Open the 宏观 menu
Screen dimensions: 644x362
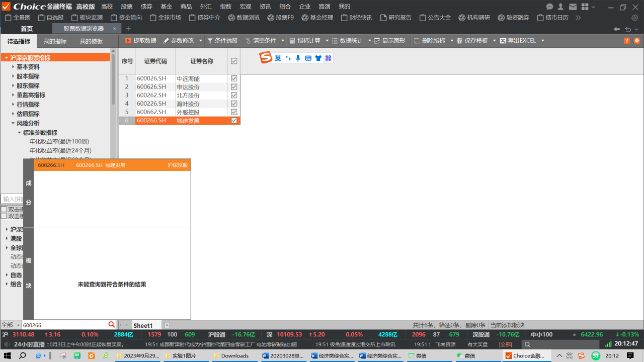click(246, 7)
